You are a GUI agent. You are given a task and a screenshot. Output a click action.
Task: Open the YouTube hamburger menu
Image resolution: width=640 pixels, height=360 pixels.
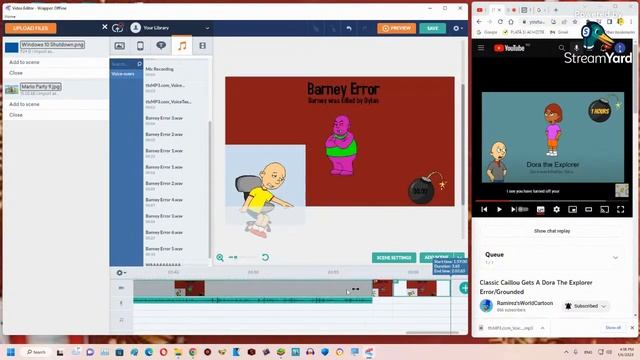click(481, 48)
